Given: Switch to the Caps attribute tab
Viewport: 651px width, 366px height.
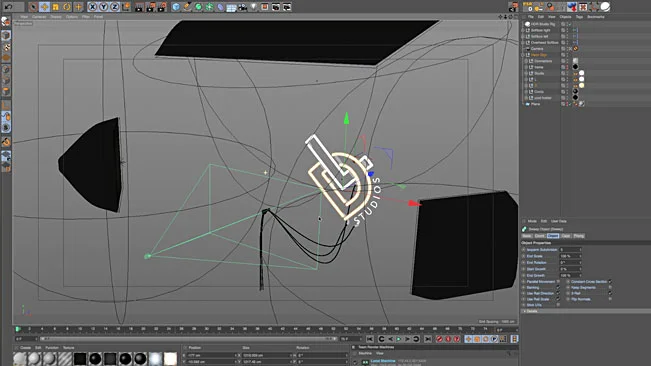Looking at the screenshot, I should pyautogui.click(x=565, y=236).
